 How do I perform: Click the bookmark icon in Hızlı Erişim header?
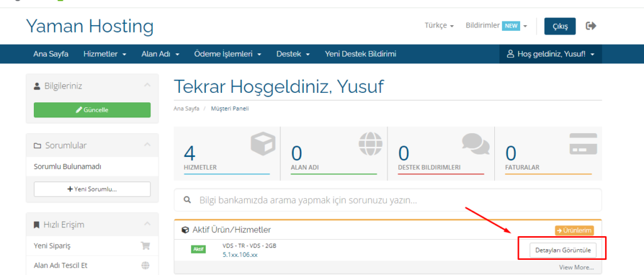point(37,225)
